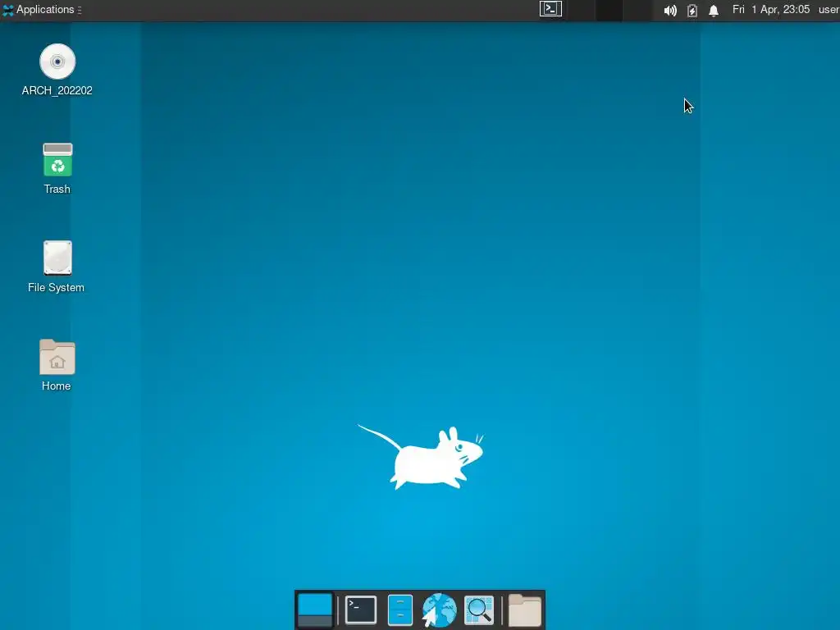Launch the web browser from the dock

pyautogui.click(x=440, y=609)
